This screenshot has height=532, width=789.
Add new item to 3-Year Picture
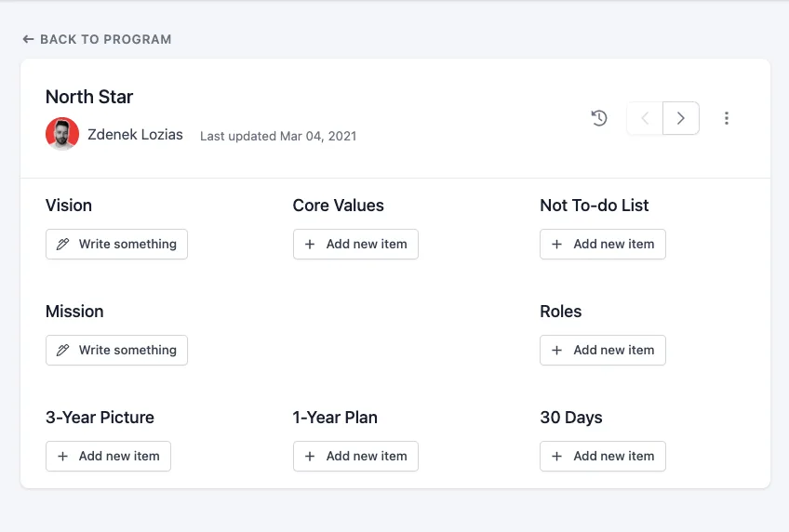[108, 456]
